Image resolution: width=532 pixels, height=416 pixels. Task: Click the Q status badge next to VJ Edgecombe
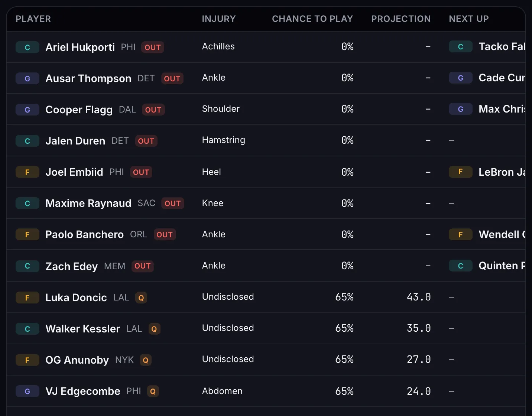point(153,391)
